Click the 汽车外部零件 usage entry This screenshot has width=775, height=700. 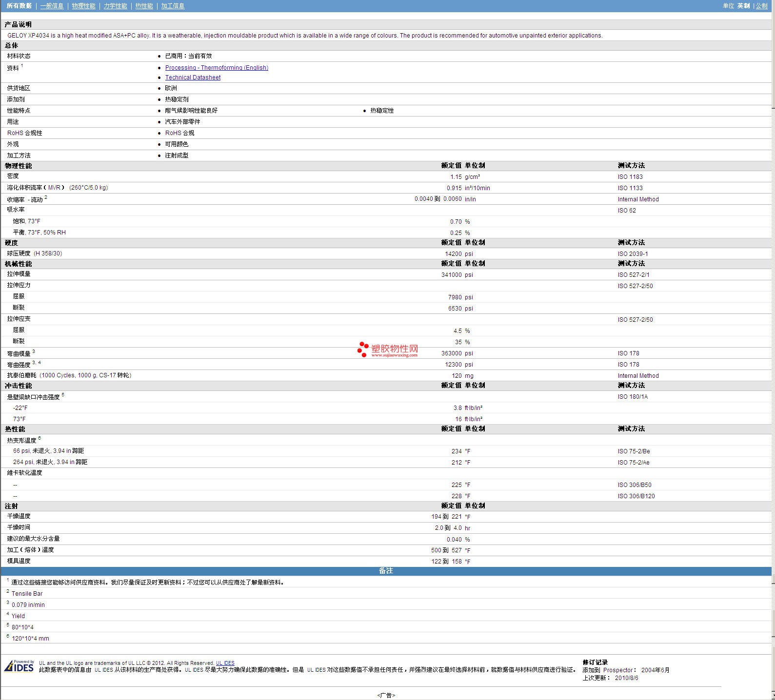[x=182, y=122]
